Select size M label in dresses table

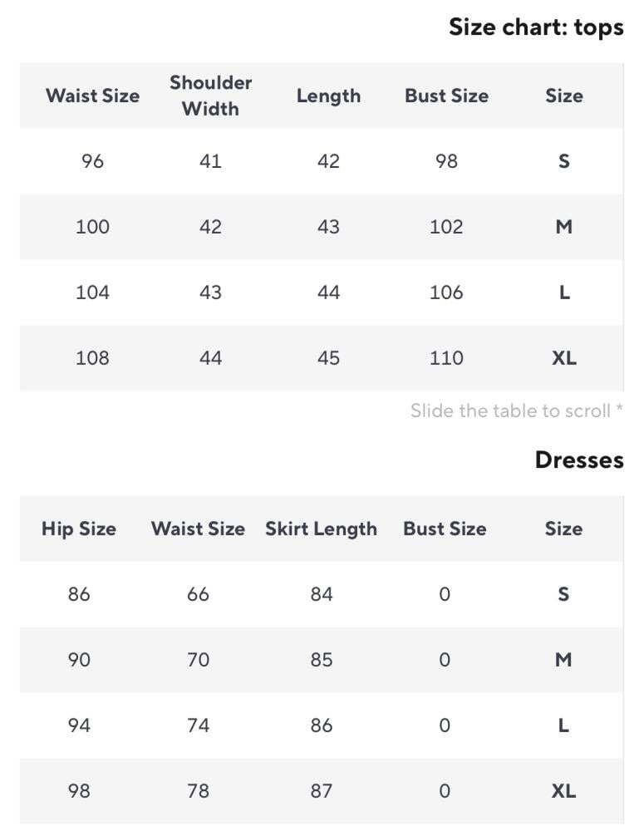tap(563, 660)
